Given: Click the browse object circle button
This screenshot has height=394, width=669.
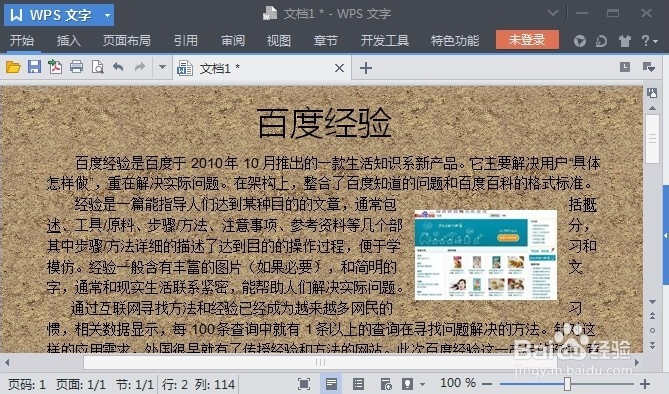Looking at the screenshot, I should click(652, 330).
